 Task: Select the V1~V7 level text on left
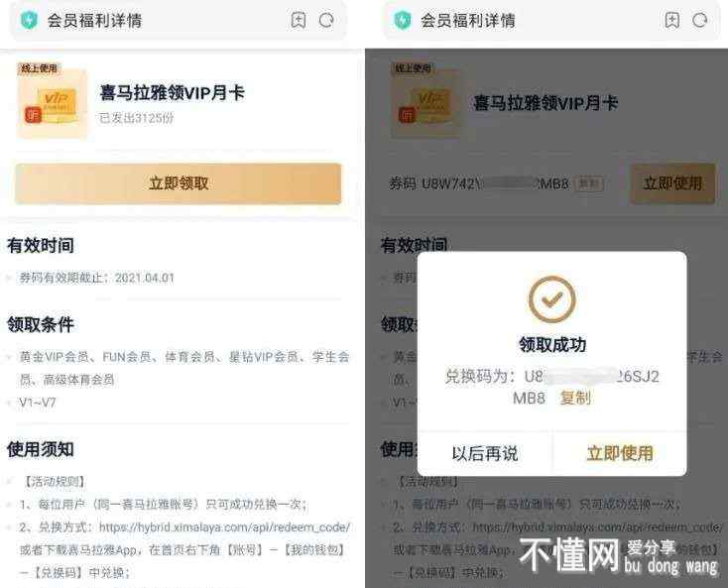click(37, 403)
